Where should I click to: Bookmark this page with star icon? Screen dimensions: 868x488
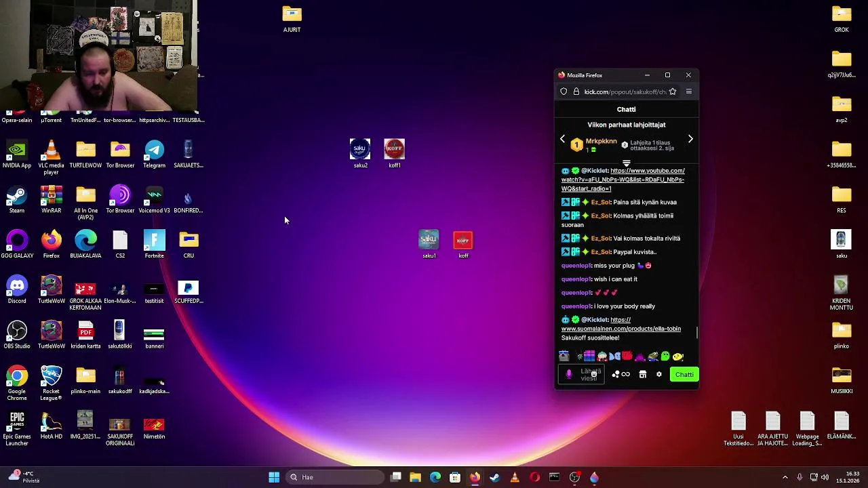pos(673,91)
